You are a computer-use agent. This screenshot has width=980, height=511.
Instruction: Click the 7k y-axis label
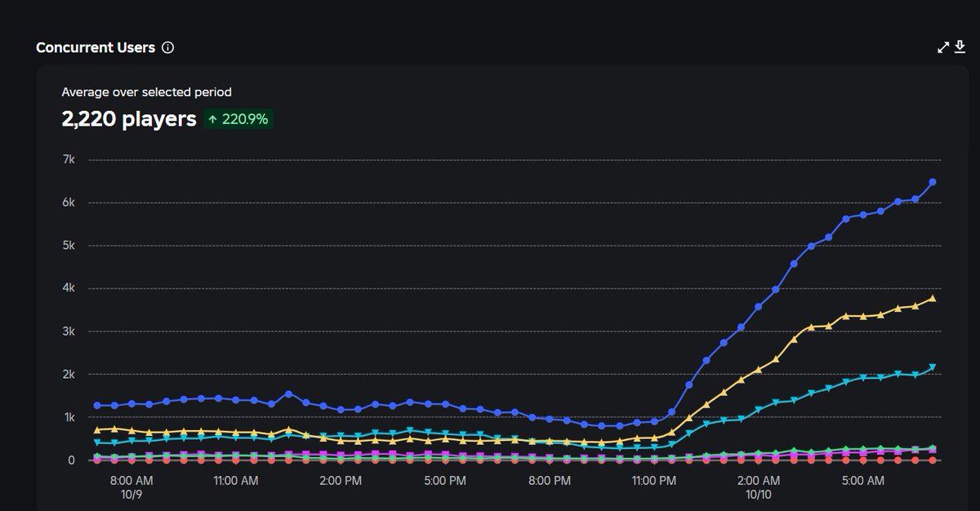tap(68, 160)
